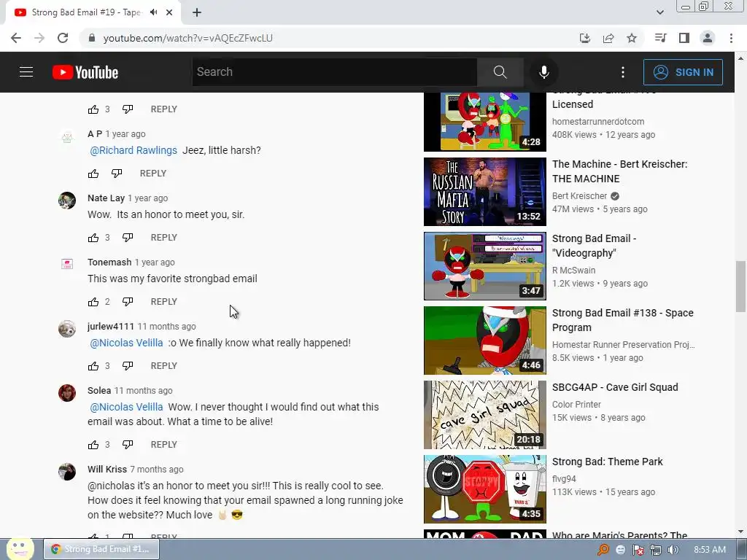Click Will Kriss's profile avatar
Viewport: 747px width, 560px height.
pos(66,472)
